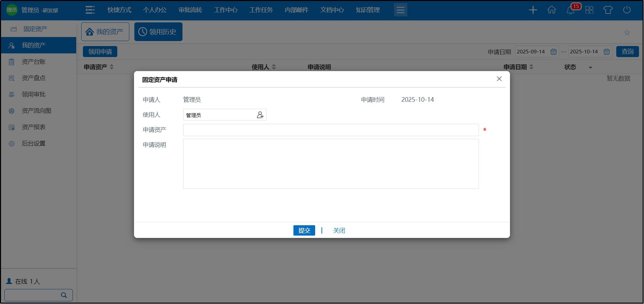The height and width of the screenshot is (304, 644).
Task: Open the four-squares app grid icon
Action: click(589, 10)
